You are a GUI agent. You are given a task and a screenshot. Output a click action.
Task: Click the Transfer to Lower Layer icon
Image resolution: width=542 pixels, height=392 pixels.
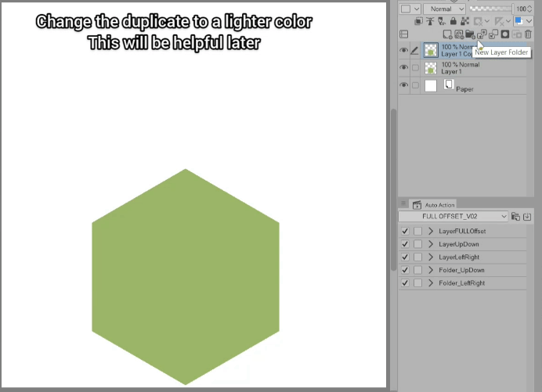482,34
